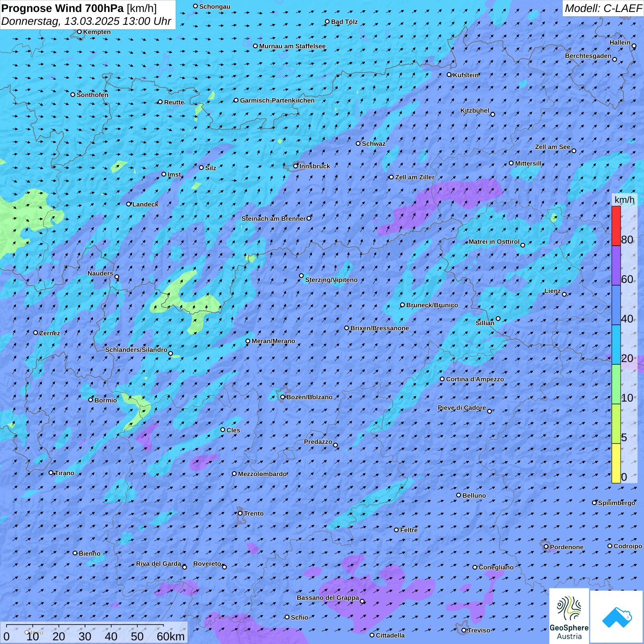
Task: Select the Schwaz location label
Action: click(x=374, y=144)
